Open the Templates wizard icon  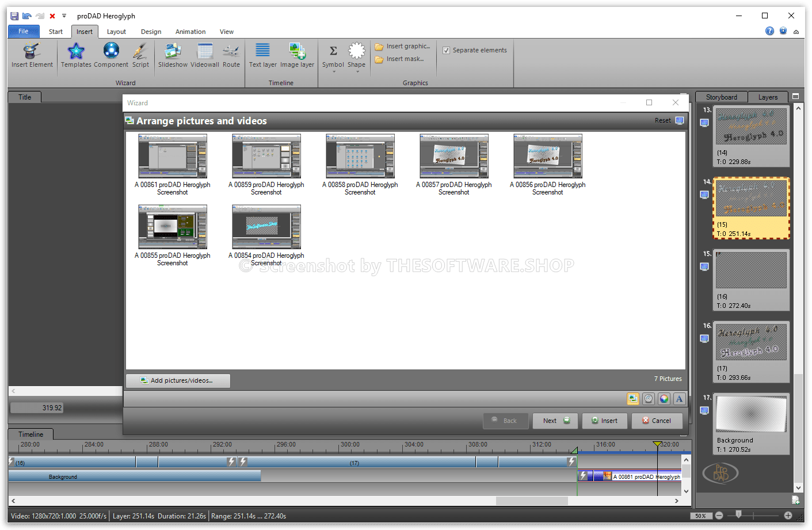point(76,53)
